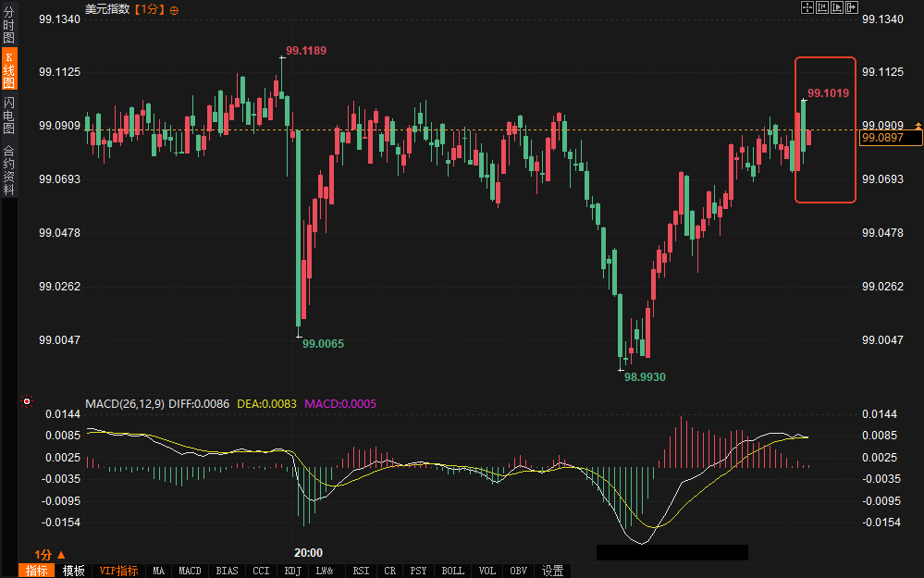Click the shift-right arrow icon at top right
Screen dimensions: 924x578
pos(852,8)
